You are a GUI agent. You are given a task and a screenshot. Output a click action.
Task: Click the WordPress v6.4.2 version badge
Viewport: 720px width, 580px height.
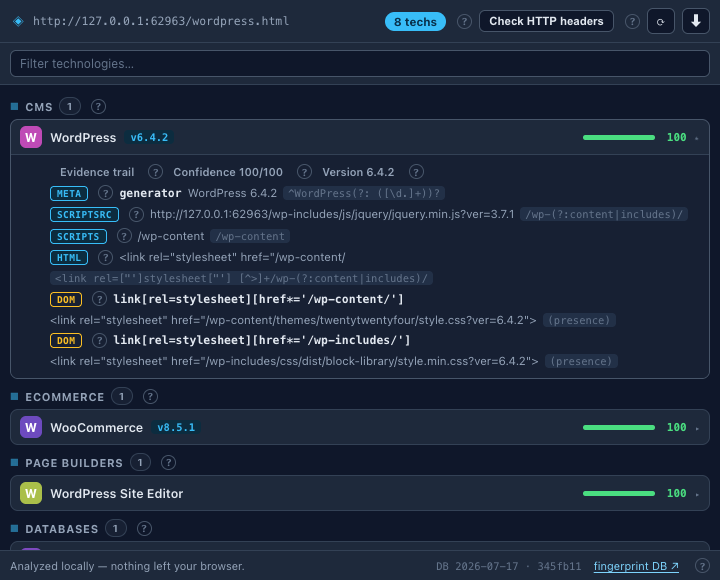(x=149, y=137)
